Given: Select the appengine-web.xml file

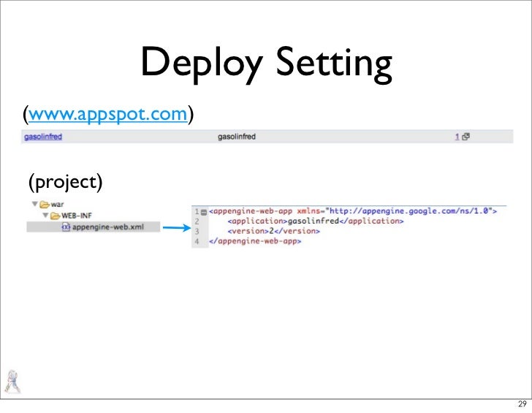Looking at the screenshot, I should (x=94, y=227).
